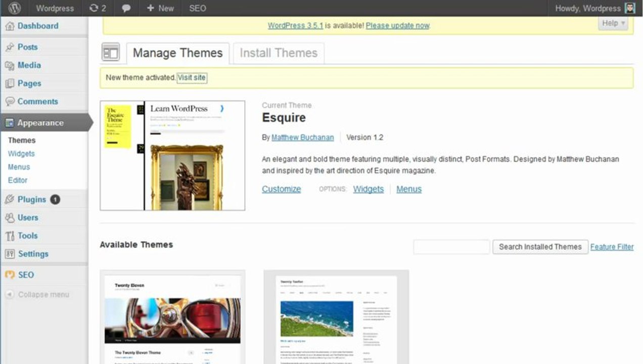Open the Feature Filter link
Image resolution: width=643 pixels, height=364 pixels.
pyautogui.click(x=612, y=247)
